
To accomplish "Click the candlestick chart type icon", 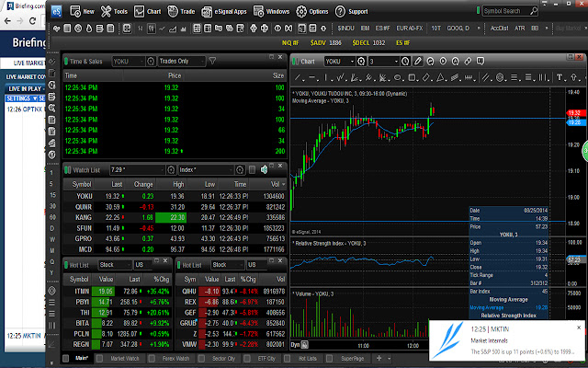I will pos(152,29).
